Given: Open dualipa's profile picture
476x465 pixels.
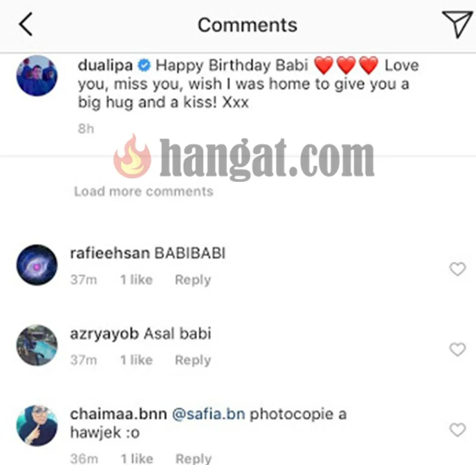Looking at the screenshot, I should pyautogui.click(x=37, y=76).
